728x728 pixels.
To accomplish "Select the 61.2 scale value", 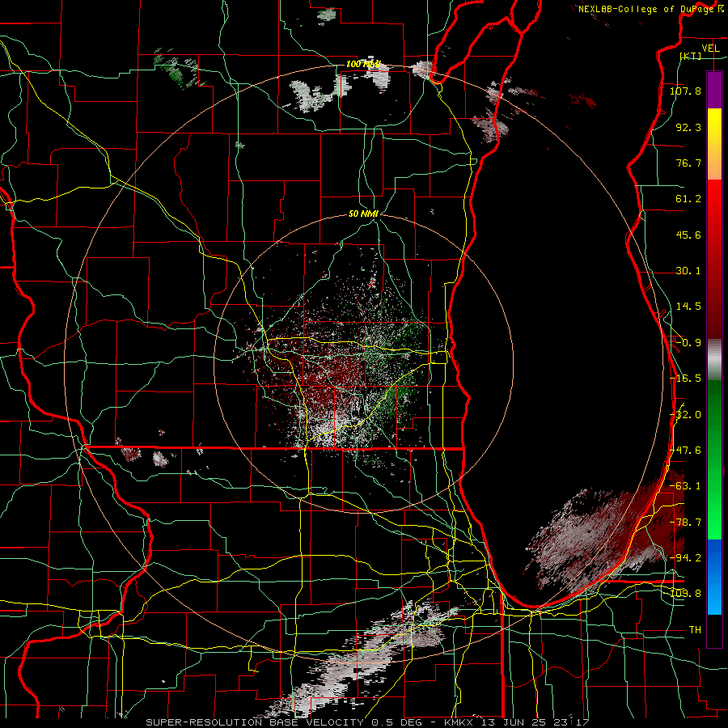I will tap(688, 199).
